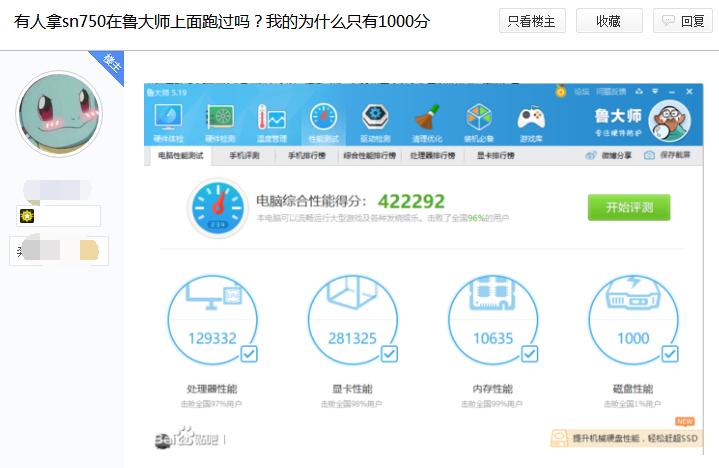Uncheck the 磁盘性能 test checkbox
This screenshot has width=719, height=468.
click(x=670, y=354)
